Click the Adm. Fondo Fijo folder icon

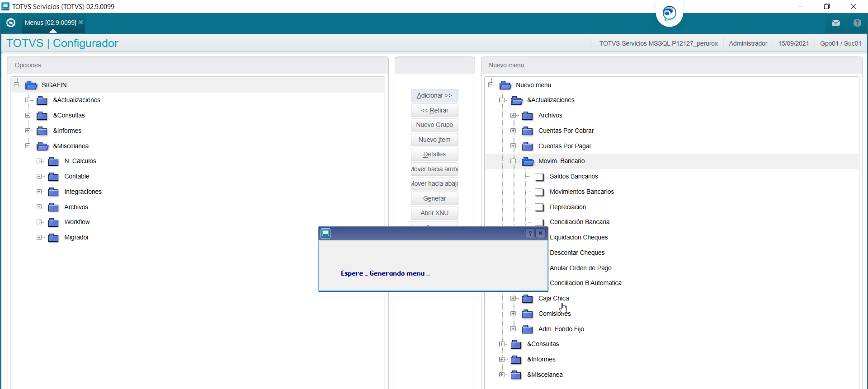tap(527, 329)
